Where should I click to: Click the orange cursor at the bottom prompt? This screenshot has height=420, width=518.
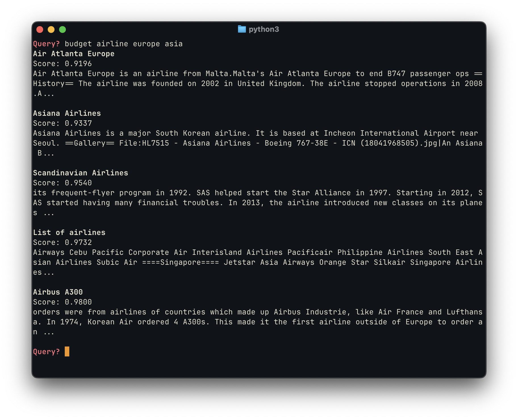(67, 352)
